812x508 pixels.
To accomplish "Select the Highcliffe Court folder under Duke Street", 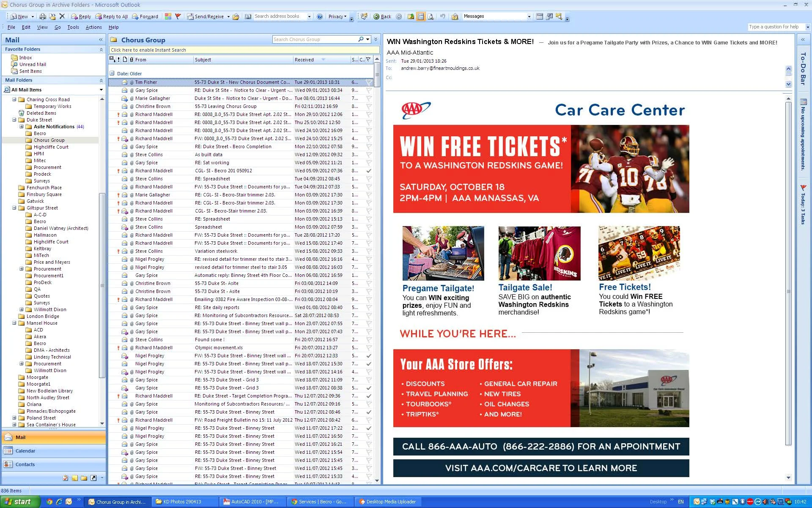I will point(51,147).
